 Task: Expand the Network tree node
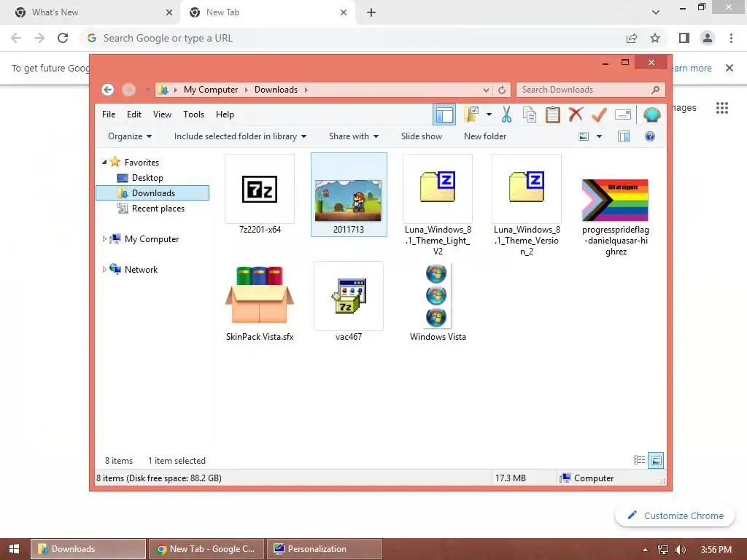pos(104,270)
